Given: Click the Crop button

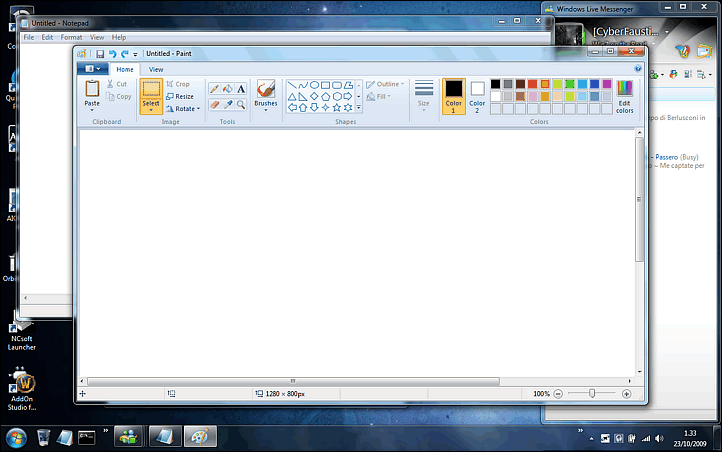Looking at the screenshot, I should 178,84.
